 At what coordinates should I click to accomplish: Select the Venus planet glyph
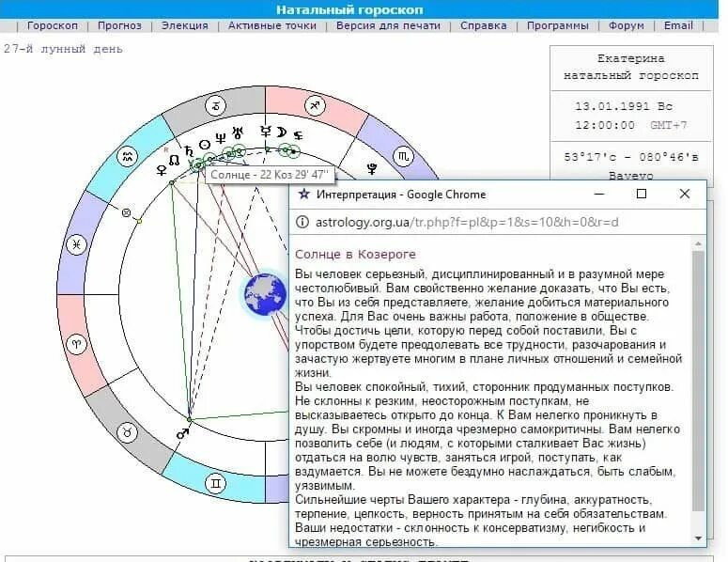[162, 170]
